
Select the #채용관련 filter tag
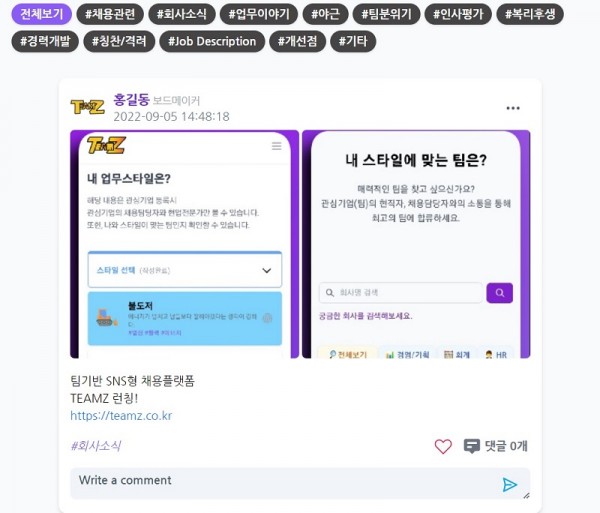click(x=110, y=14)
